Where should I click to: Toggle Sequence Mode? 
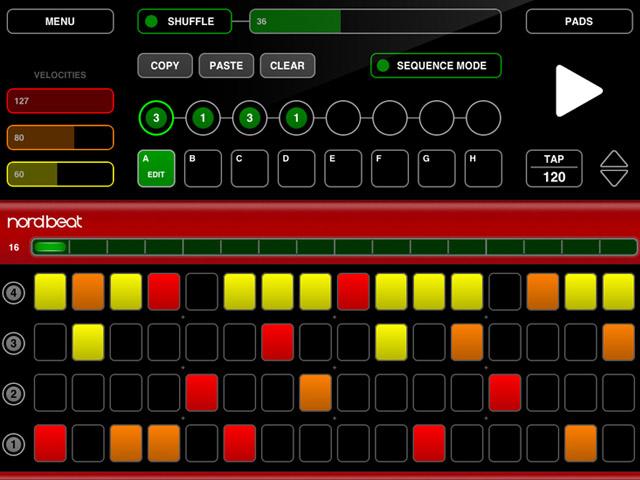[435, 66]
